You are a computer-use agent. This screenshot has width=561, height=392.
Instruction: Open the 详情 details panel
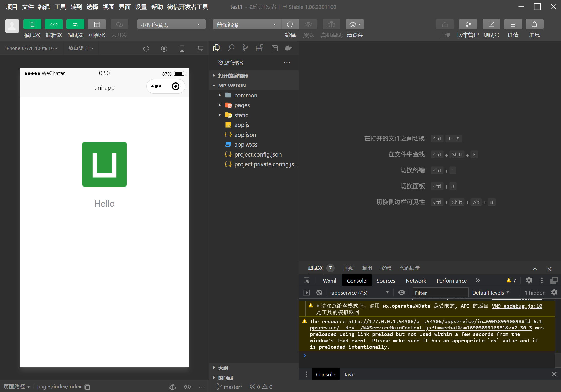pyautogui.click(x=513, y=24)
